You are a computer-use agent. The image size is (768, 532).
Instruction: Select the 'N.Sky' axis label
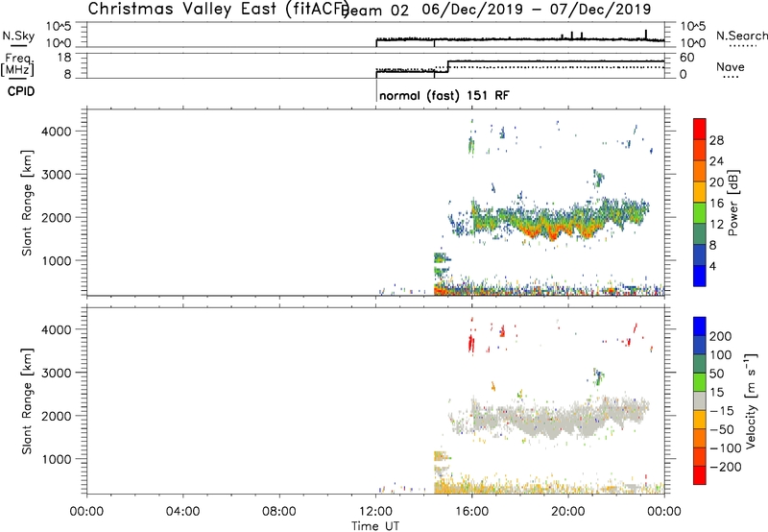tap(18, 36)
